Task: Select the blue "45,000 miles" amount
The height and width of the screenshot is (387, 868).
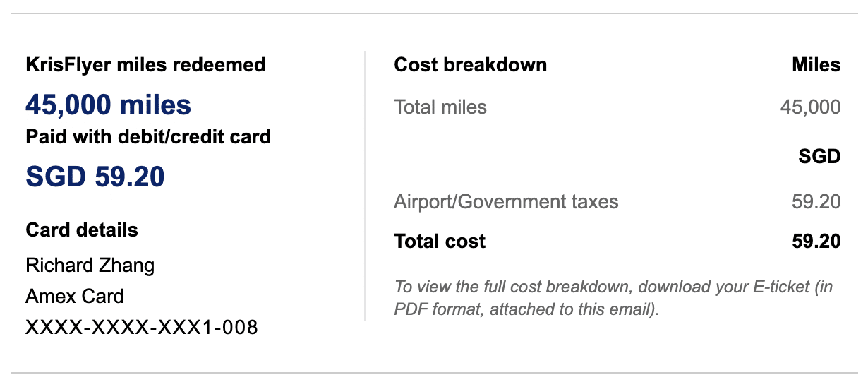Action: coord(108,105)
